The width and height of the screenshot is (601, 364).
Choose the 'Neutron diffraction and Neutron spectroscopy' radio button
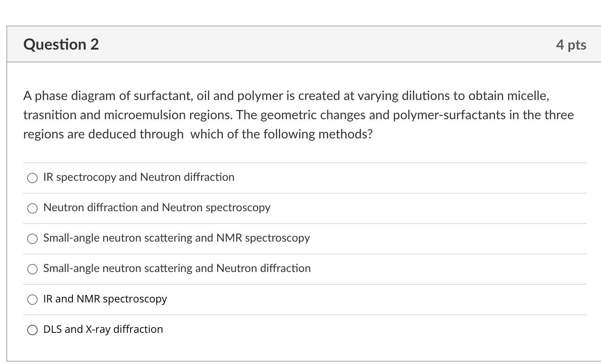[32, 208]
